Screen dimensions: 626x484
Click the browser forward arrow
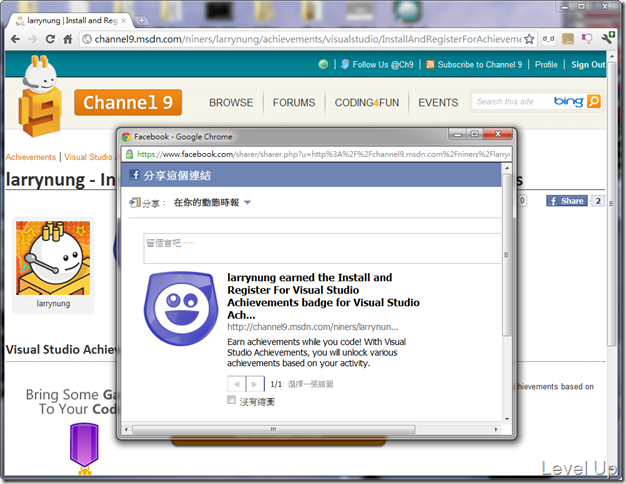pos(33,39)
